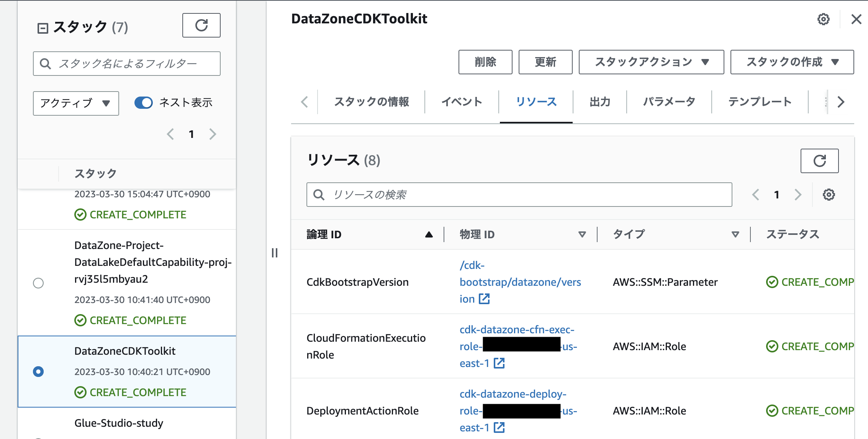Click DeploymentActionRole AWS::IAM::Role type cell
The width and height of the screenshot is (868, 439).
pos(649,411)
